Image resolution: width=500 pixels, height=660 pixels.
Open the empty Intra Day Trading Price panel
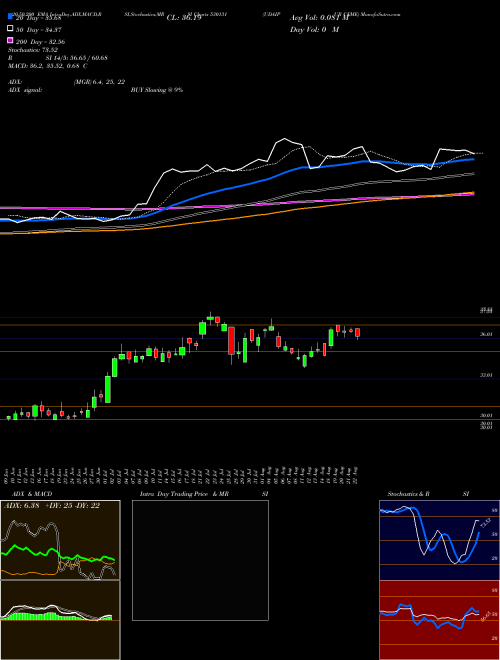[200, 560]
